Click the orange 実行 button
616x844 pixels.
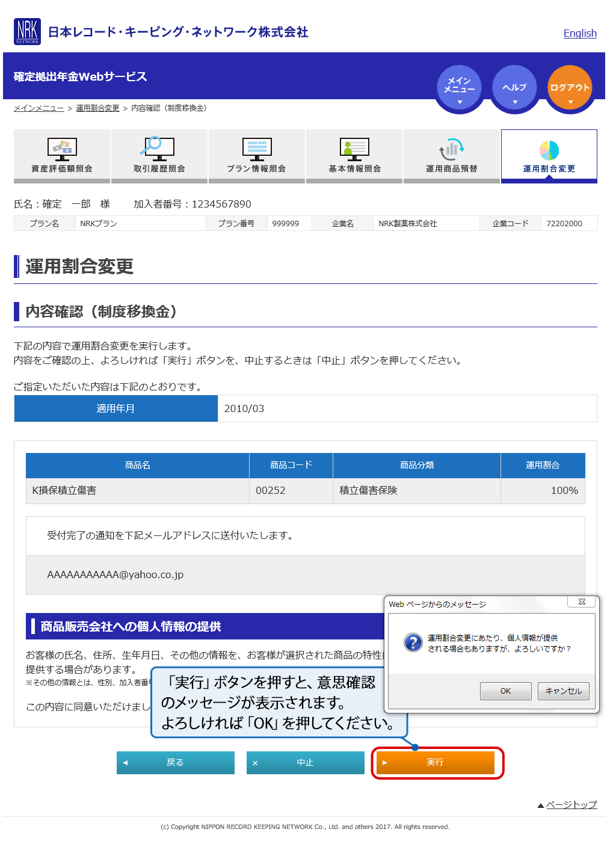[x=435, y=762]
